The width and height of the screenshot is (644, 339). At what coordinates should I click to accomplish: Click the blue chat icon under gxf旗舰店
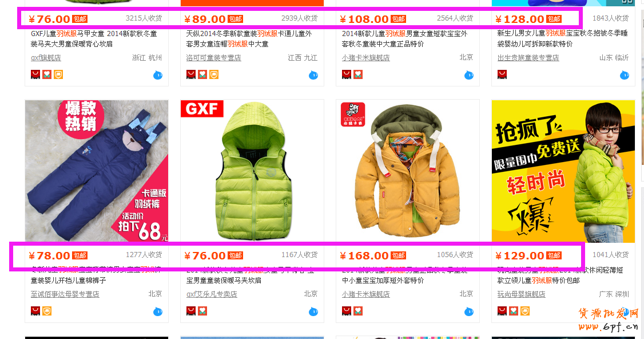pyautogui.click(x=158, y=75)
